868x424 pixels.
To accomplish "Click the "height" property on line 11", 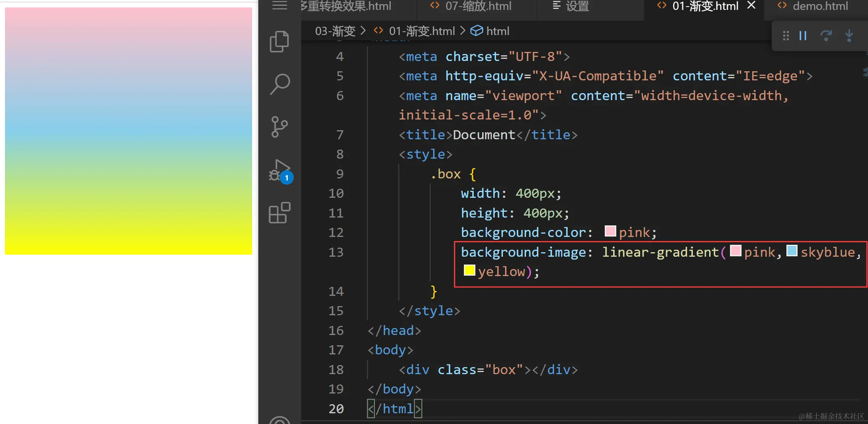I will [484, 213].
